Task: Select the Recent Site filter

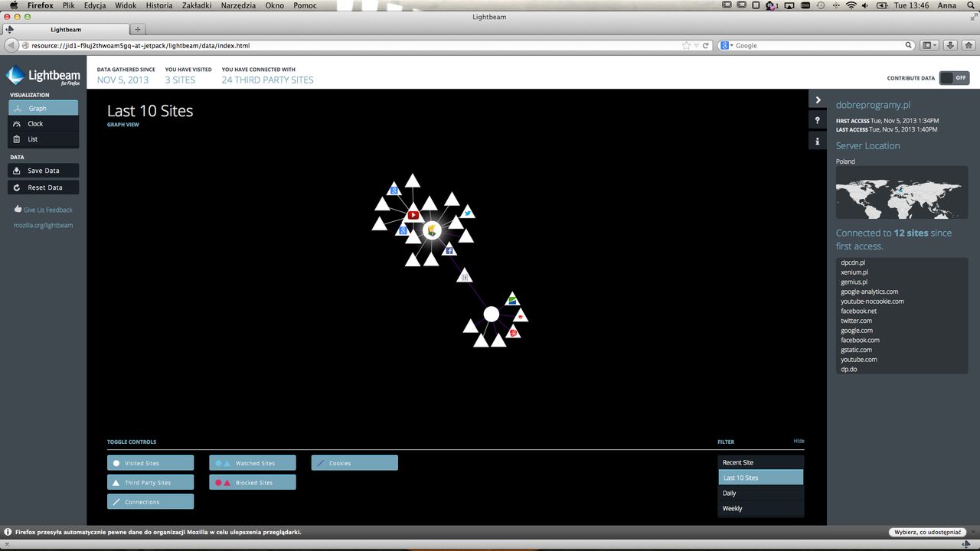Action: (761, 462)
